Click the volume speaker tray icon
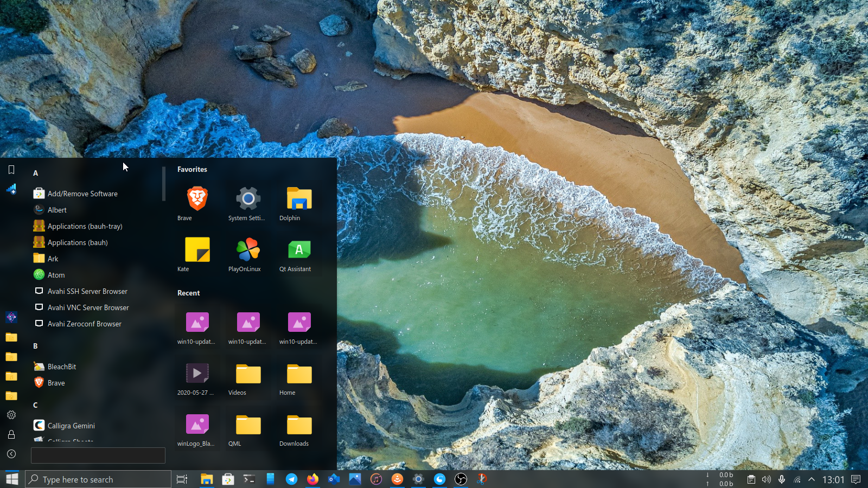 pyautogui.click(x=766, y=479)
